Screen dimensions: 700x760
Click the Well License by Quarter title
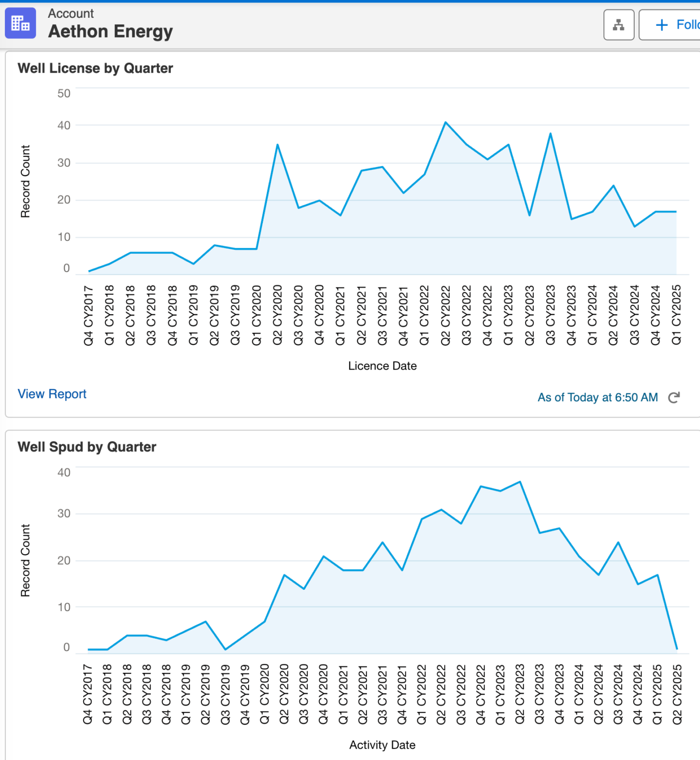[x=95, y=68]
